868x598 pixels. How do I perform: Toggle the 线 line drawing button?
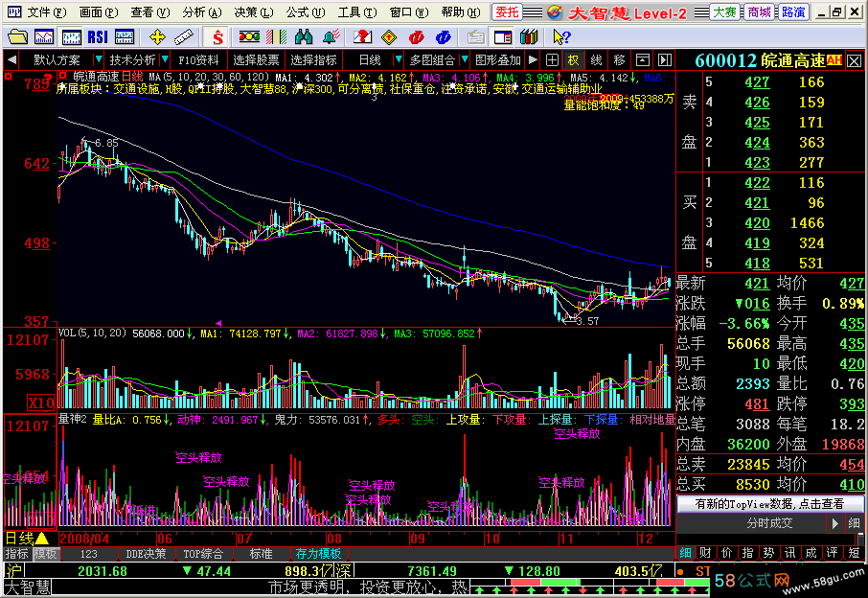[x=596, y=59]
